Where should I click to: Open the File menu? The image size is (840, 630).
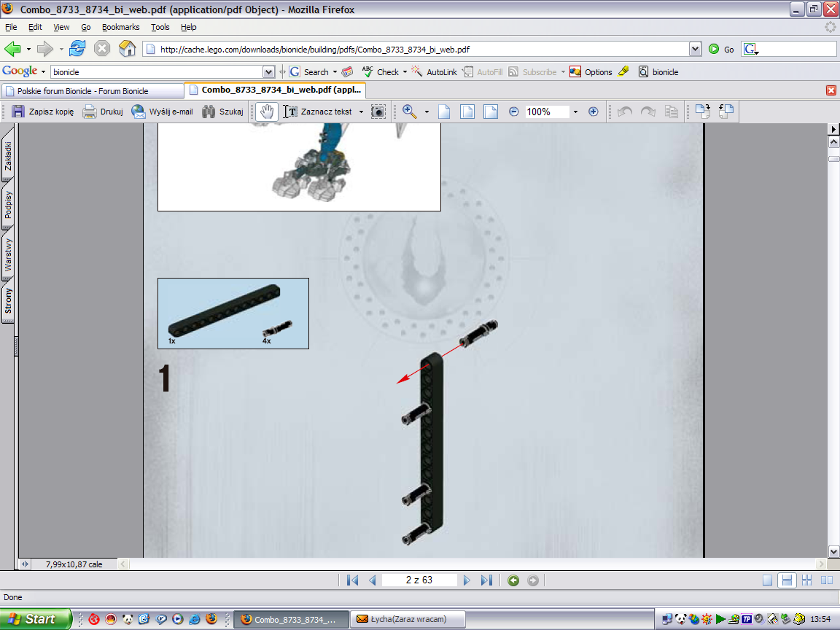click(x=11, y=27)
